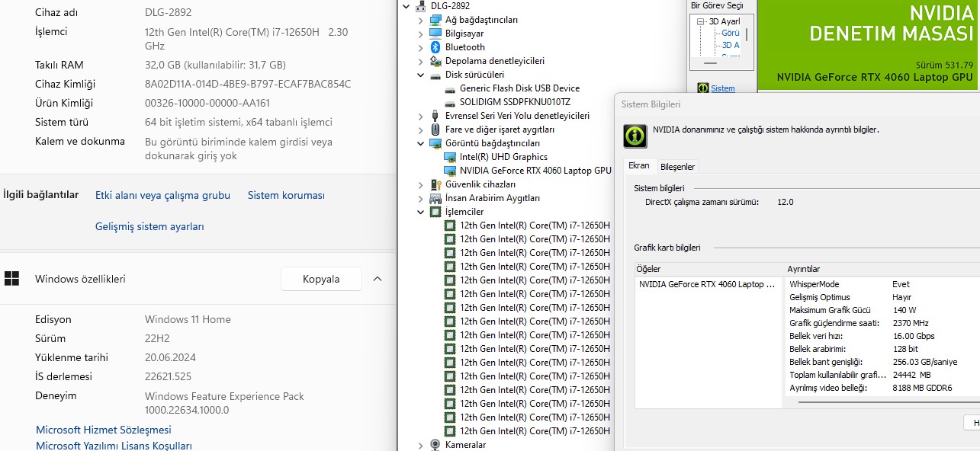Click the Generic Flash Disk USB Device icon
980x451 pixels.
pyautogui.click(x=450, y=88)
